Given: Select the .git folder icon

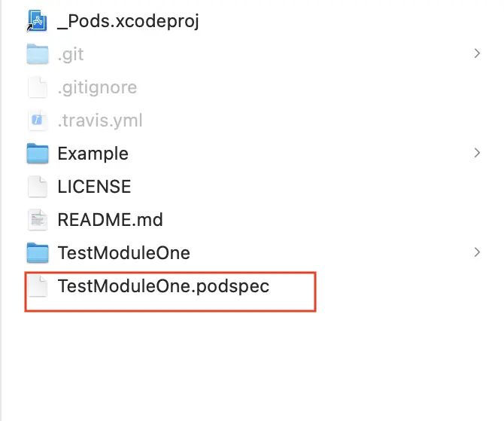Looking at the screenshot, I should [37, 54].
